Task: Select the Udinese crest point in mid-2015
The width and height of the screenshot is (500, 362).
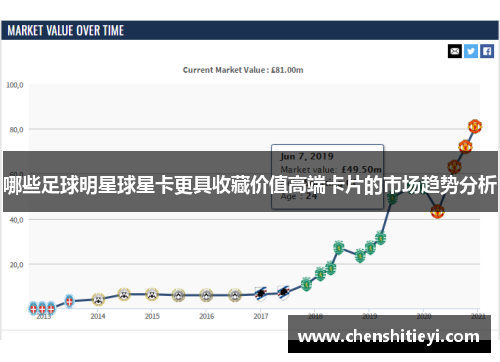Action: 178,295
